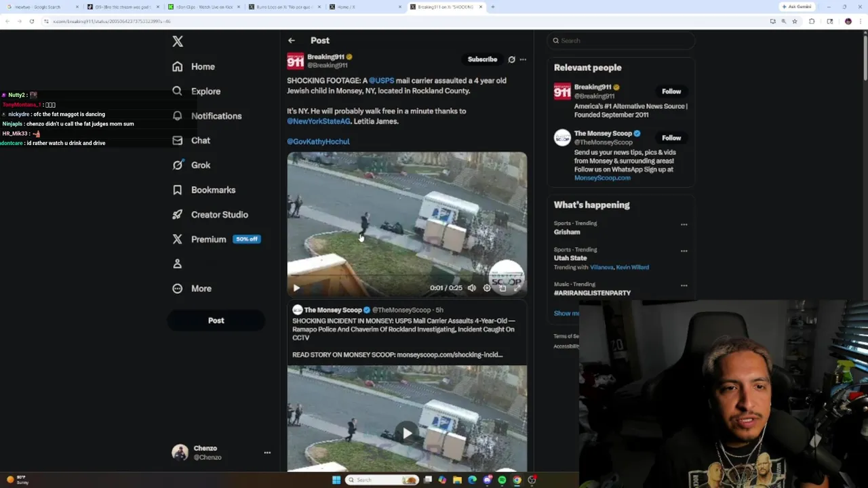Open Explore in X sidebar

[196, 91]
